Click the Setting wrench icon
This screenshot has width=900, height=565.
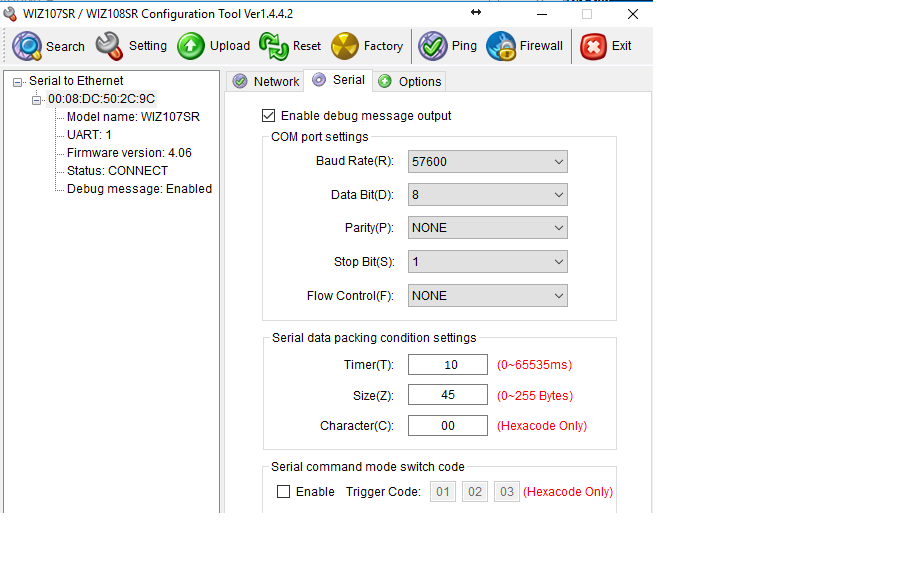click(x=109, y=47)
